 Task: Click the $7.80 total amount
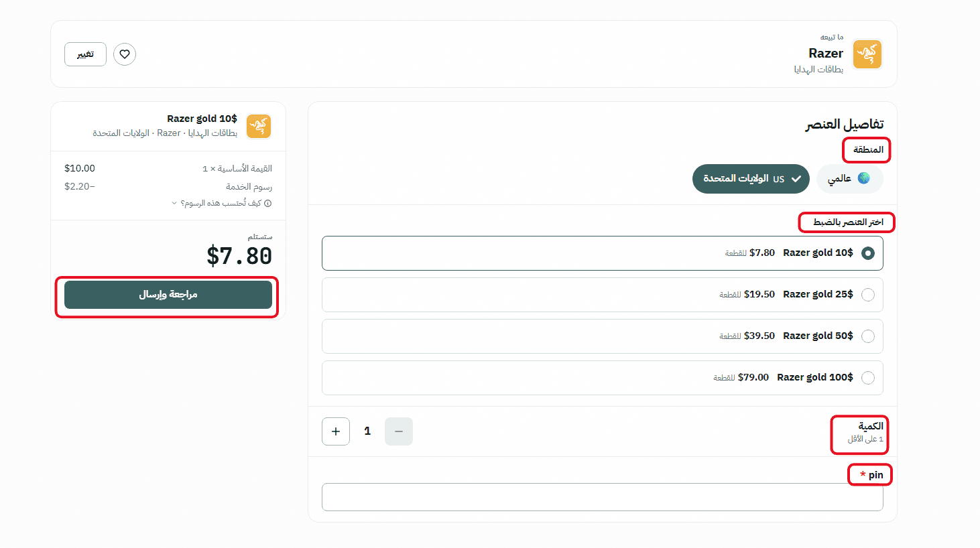point(239,256)
